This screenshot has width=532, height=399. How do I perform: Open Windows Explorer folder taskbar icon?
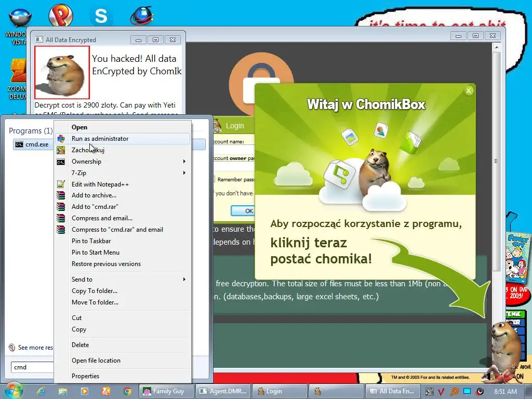63,391
